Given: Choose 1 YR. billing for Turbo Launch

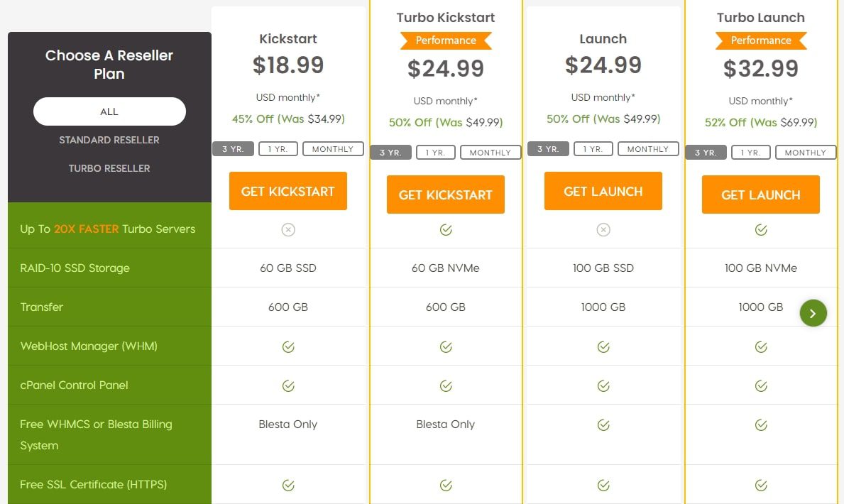Looking at the screenshot, I should (x=750, y=153).
